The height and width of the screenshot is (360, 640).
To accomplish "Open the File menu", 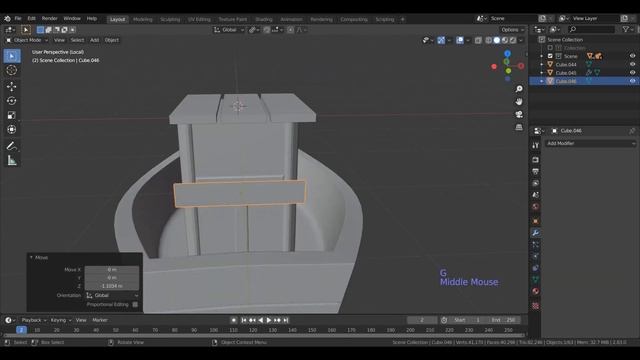I will click(18, 18).
